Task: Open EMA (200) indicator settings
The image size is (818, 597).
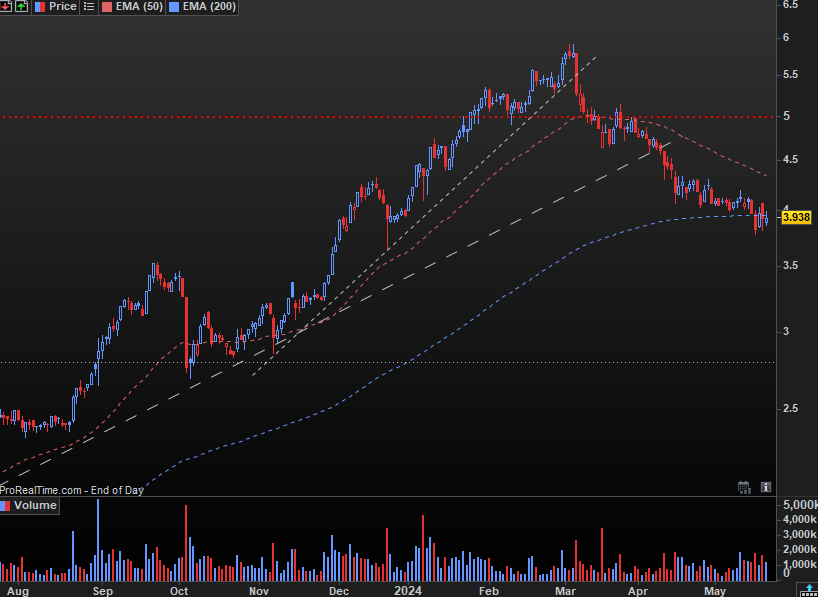Action: [202, 7]
